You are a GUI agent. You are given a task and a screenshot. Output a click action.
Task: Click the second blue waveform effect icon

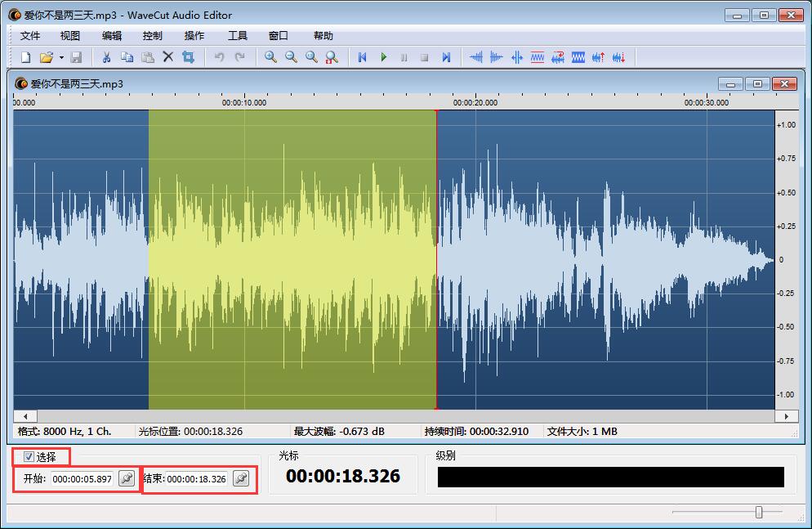click(x=496, y=57)
